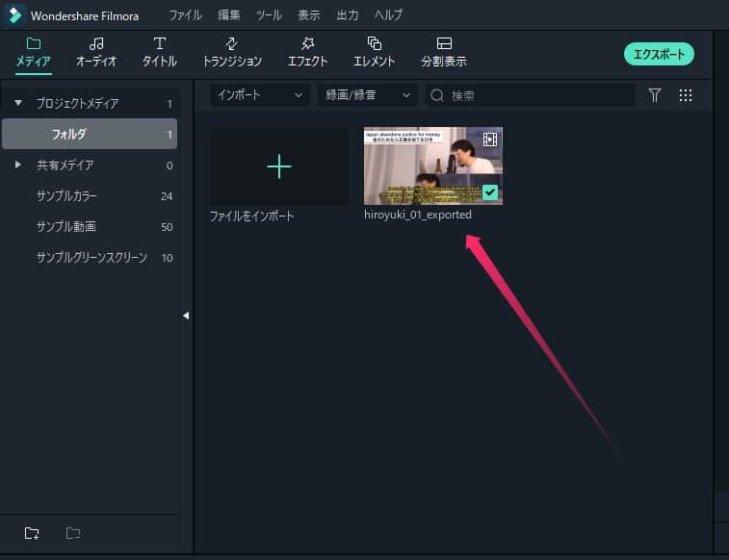The height and width of the screenshot is (560, 729).
Task: Collapse the left media panel arrow
Action: pos(186,316)
